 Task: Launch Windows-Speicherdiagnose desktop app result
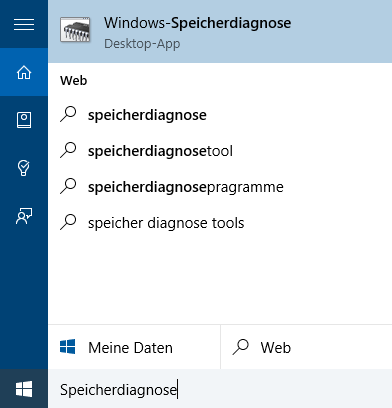pos(220,31)
